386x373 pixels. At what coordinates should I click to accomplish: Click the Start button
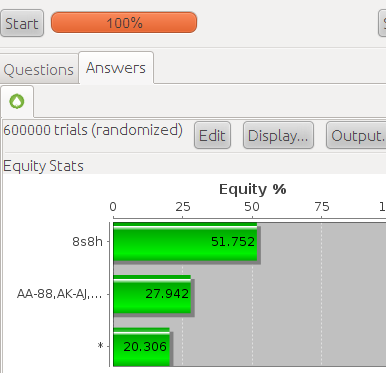click(22, 23)
